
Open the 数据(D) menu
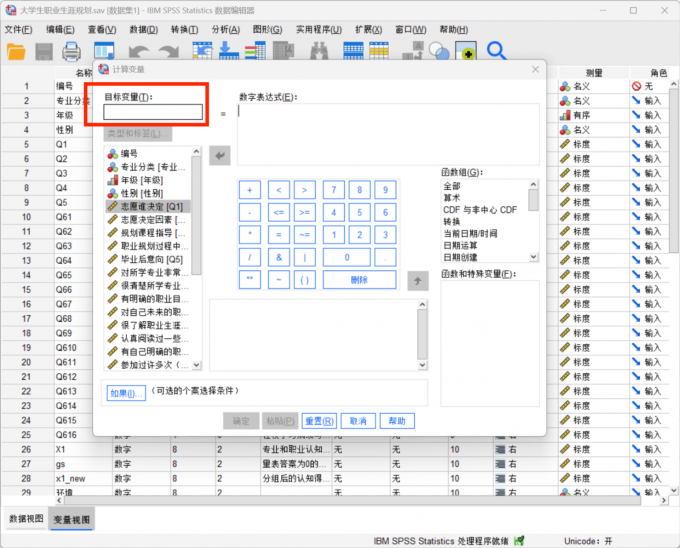click(x=144, y=29)
